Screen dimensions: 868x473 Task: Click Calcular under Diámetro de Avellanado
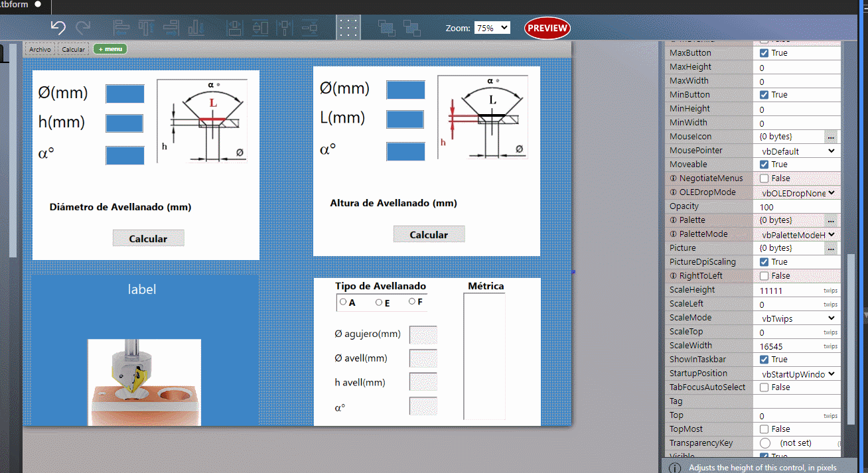point(148,239)
